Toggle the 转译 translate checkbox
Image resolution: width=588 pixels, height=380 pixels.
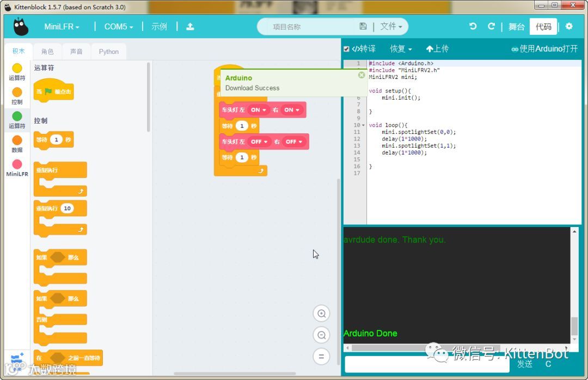click(x=346, y=49)
